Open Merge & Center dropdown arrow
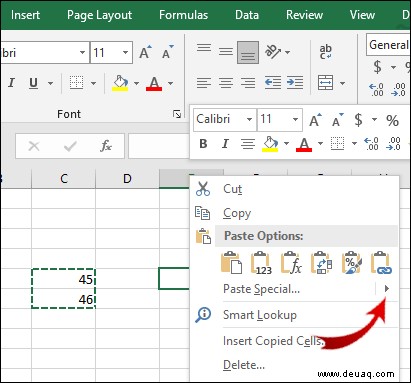The image size is (411, 383). point(342,83)
